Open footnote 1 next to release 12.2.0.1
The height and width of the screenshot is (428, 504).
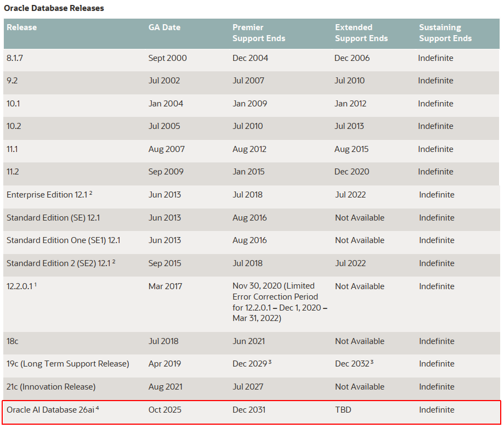36,284
